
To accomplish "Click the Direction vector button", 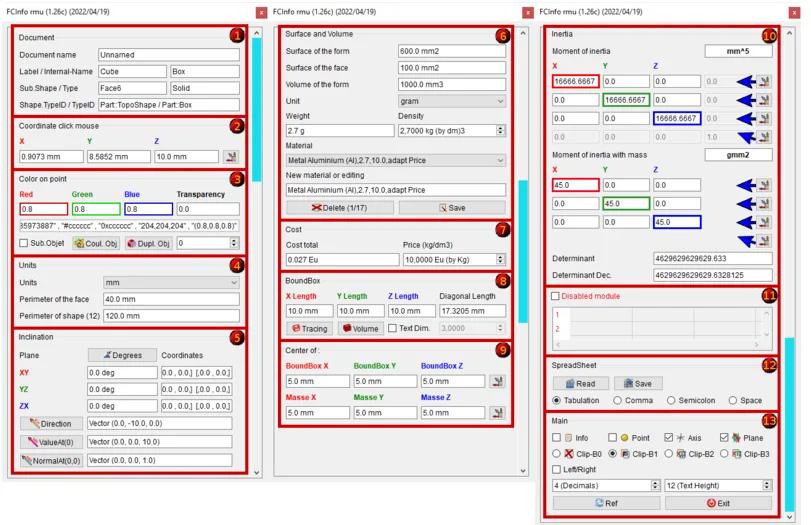I will pyautogui.click(x=50, y=423).
